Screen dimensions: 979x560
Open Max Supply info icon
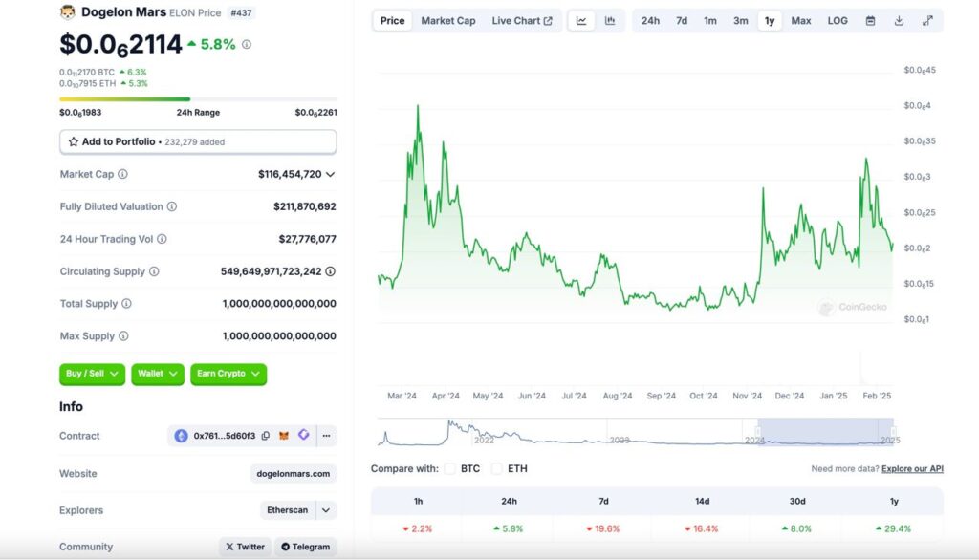tap(123, 335)
